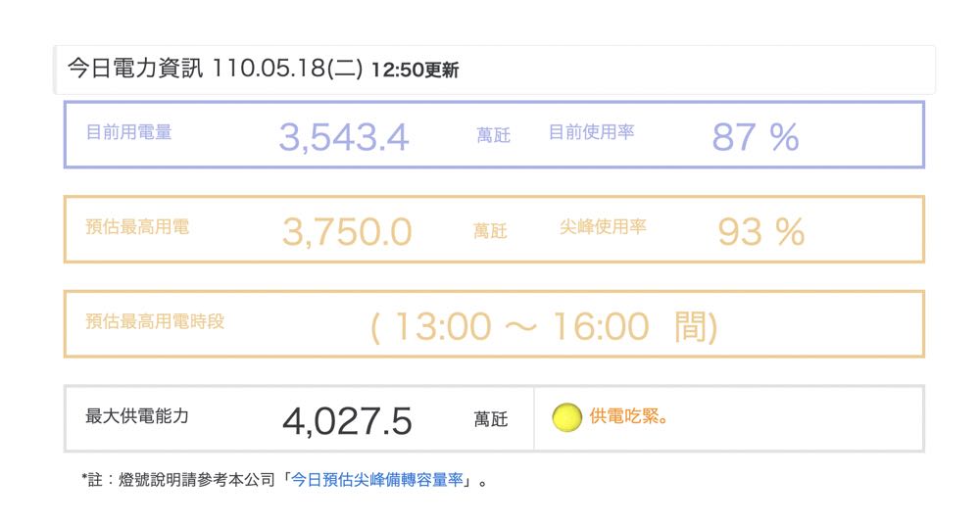Image resolution: width=980 pixels, height=526 pixels.
Task: Click the 今日電力資訊 header title
Action: click(134, 69)
